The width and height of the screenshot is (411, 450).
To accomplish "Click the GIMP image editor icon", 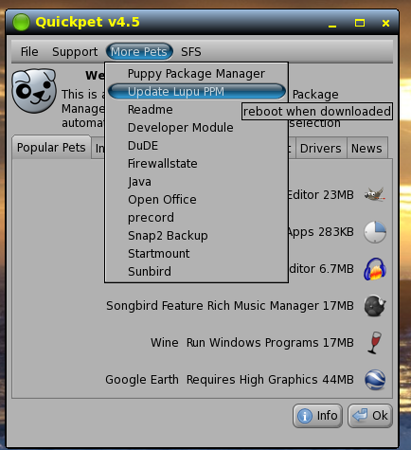I will [375, 194].
